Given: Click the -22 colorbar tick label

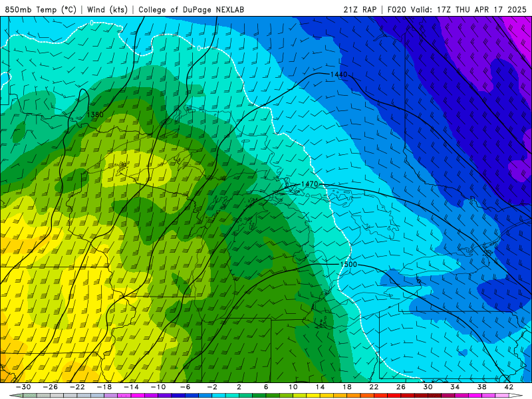Looking at the screenshot, I should (77, 387).
